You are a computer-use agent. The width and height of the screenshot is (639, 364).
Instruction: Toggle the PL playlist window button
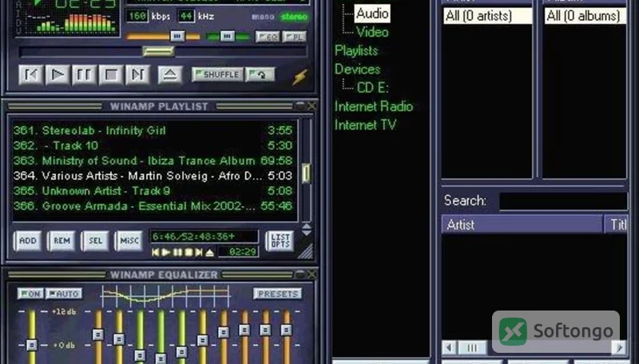click(295, 37)
